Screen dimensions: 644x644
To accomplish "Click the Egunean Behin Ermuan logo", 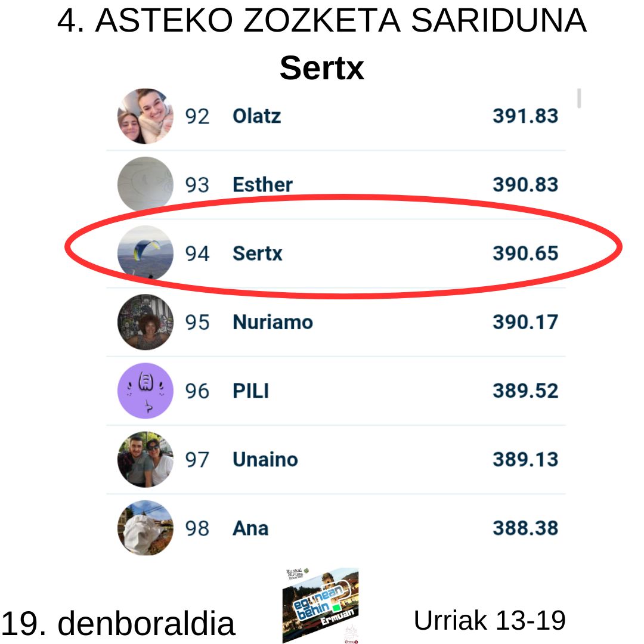I will [320, 605].
